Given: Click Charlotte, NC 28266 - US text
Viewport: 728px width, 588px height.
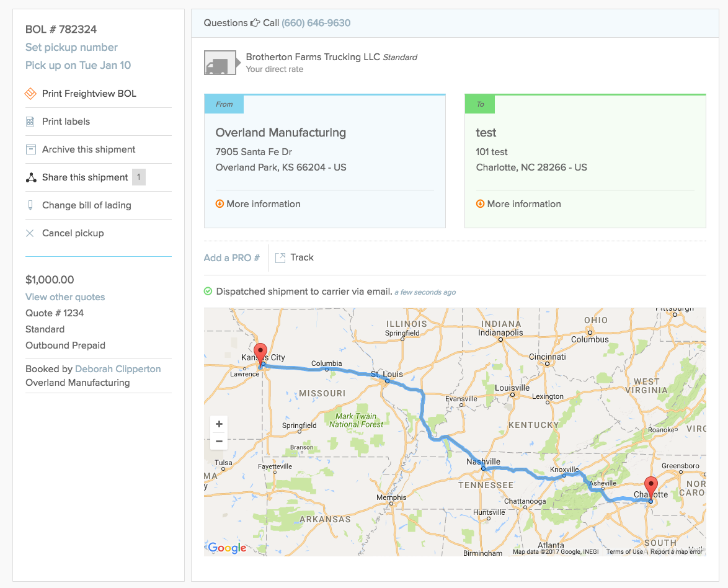Looking at the screenshot, I should pyautogui.click(x=531, y=167).
